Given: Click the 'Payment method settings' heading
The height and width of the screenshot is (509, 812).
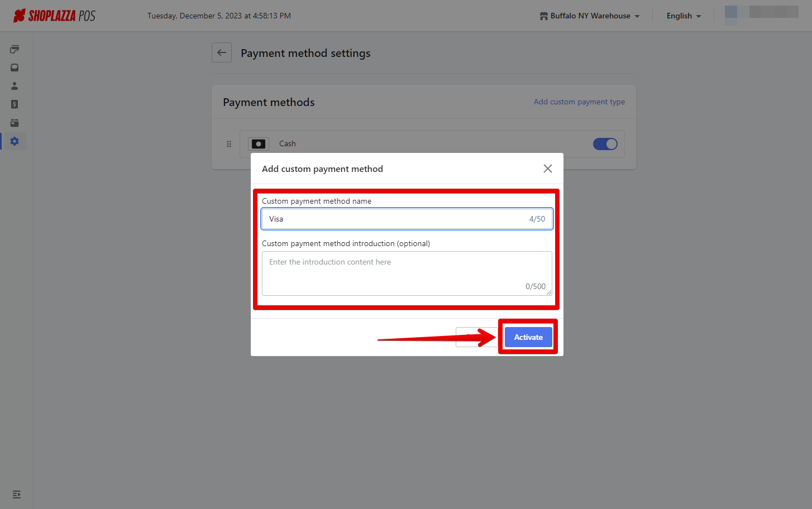Looking at the screenshot, I should click(305, 53).
